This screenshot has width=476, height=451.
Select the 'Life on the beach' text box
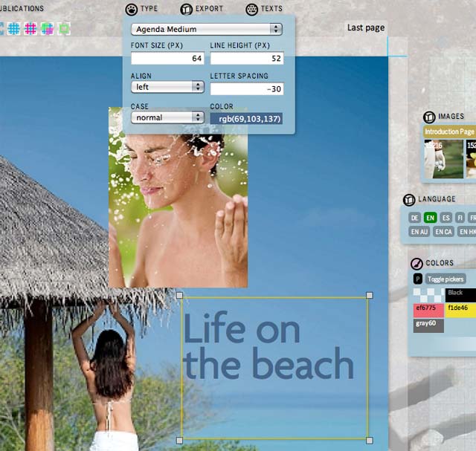coord(274,368)
